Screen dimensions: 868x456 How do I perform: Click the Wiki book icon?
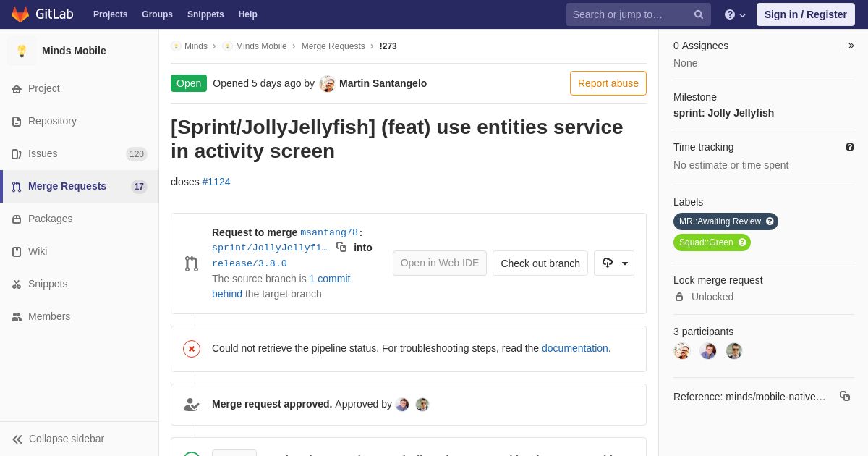point(17,251)
